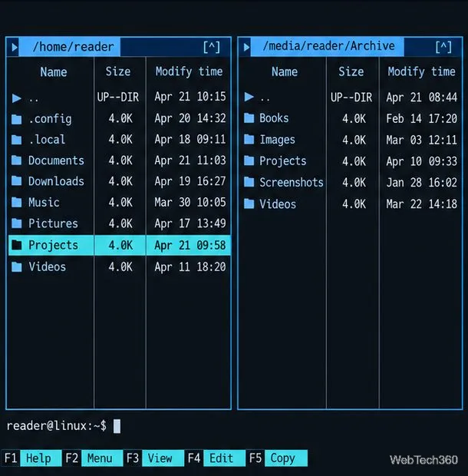Click the 'Mar 03 12:11' modify time cell
The width and height of the screenshot is (468, 476).
421,140
